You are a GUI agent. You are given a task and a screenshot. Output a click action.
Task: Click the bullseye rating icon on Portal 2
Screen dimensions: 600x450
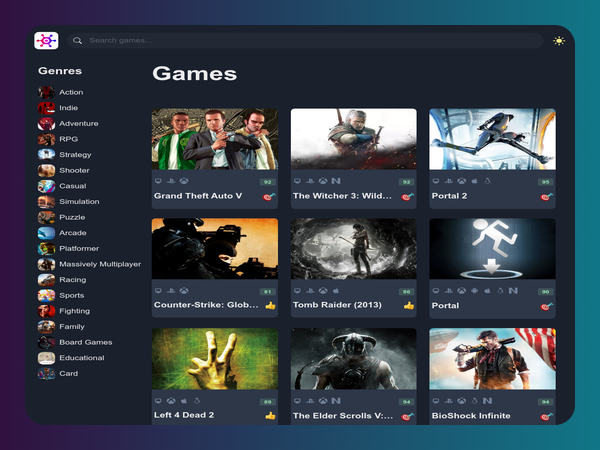546,197
